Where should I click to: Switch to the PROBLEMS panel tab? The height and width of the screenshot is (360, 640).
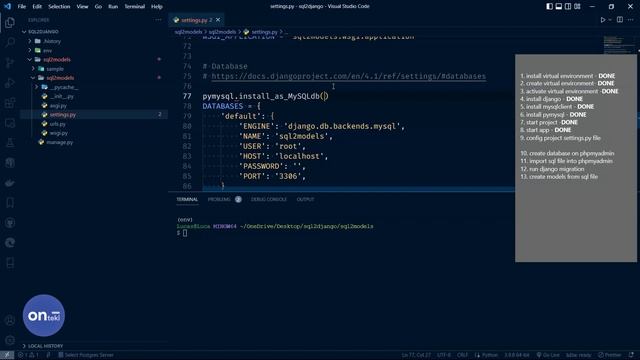[x=224, y=200]
